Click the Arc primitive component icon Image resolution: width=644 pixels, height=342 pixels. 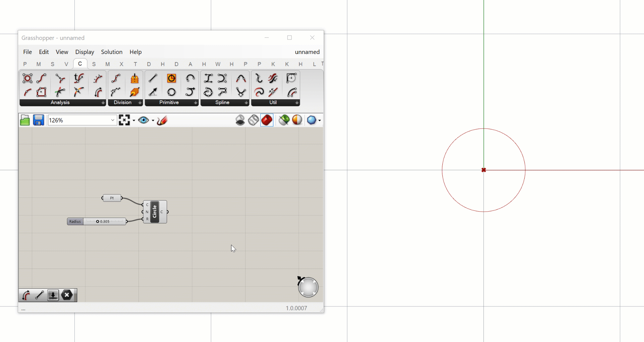(x=190, y=78)
